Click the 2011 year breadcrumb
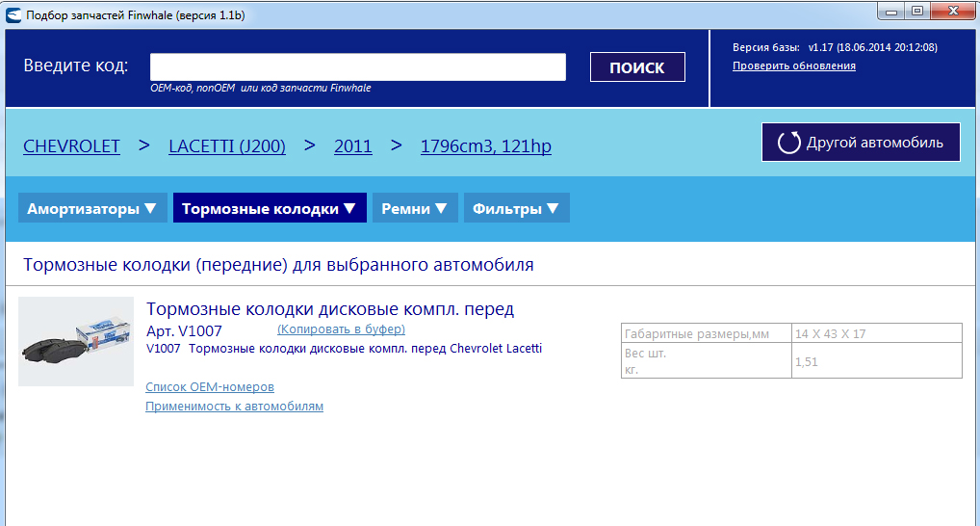 click(352, 146)
